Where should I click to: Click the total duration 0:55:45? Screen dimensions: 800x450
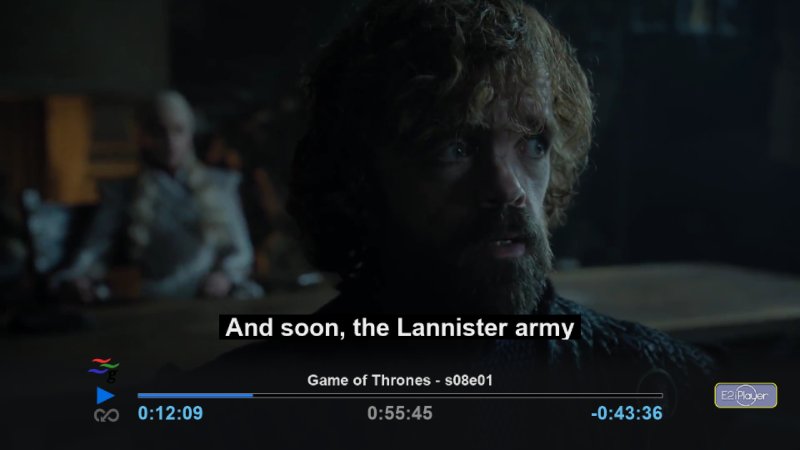[x=399, y=413]
